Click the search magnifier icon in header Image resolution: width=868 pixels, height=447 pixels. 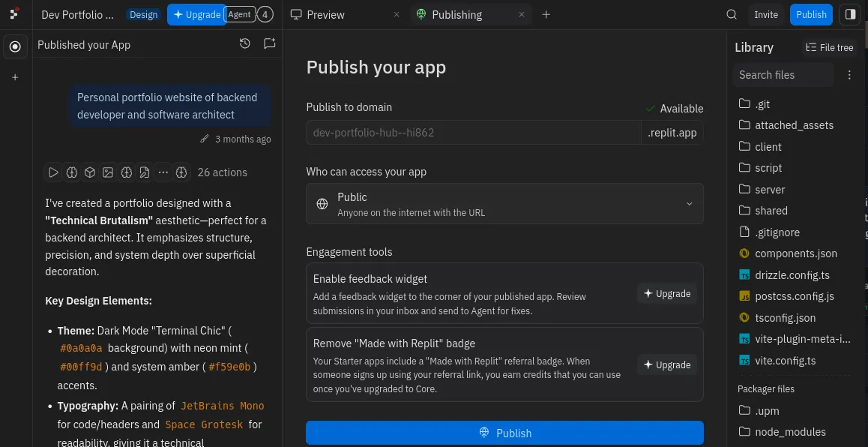[x=732, y=14]
